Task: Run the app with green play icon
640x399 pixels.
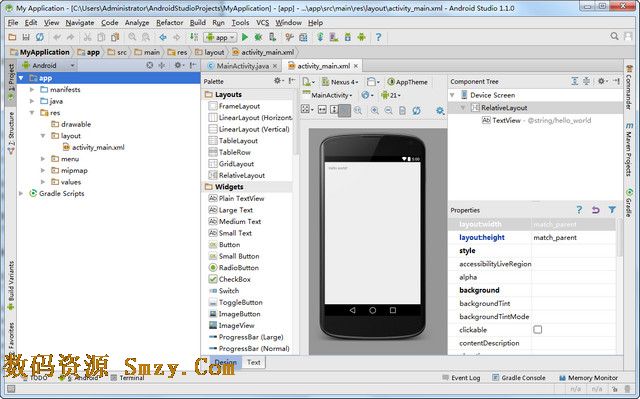Action: [x=245, y=38]
